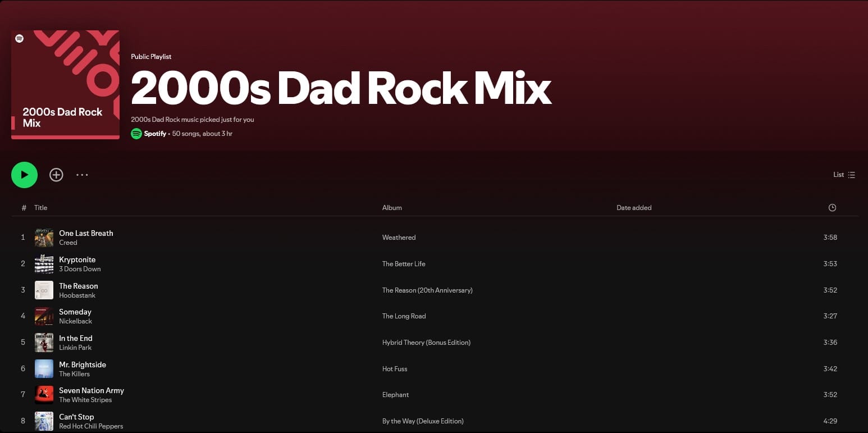Open the Weathered album
The image size is (868, 433).
pyautogui.click(x=399, y=238)
